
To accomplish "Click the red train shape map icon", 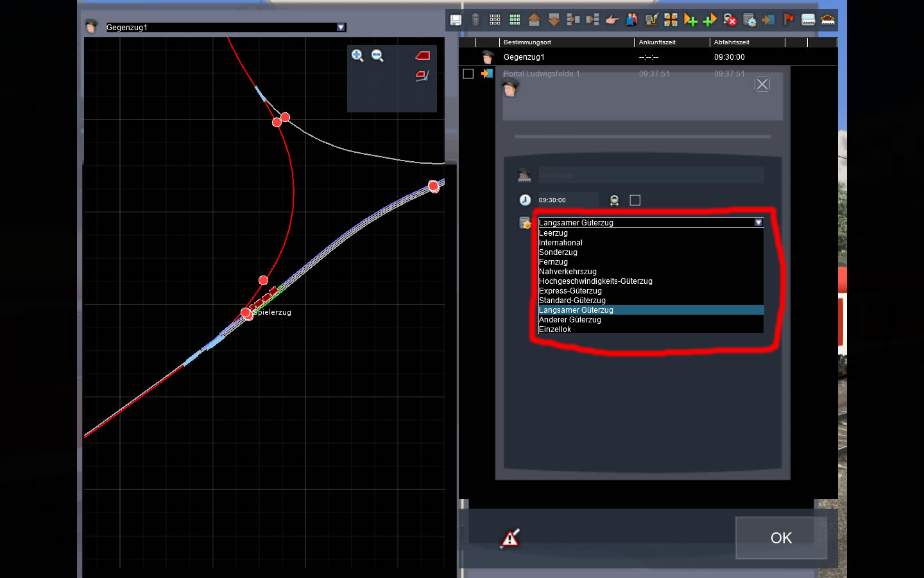I will pyautogui.click(x=422, y=56).
